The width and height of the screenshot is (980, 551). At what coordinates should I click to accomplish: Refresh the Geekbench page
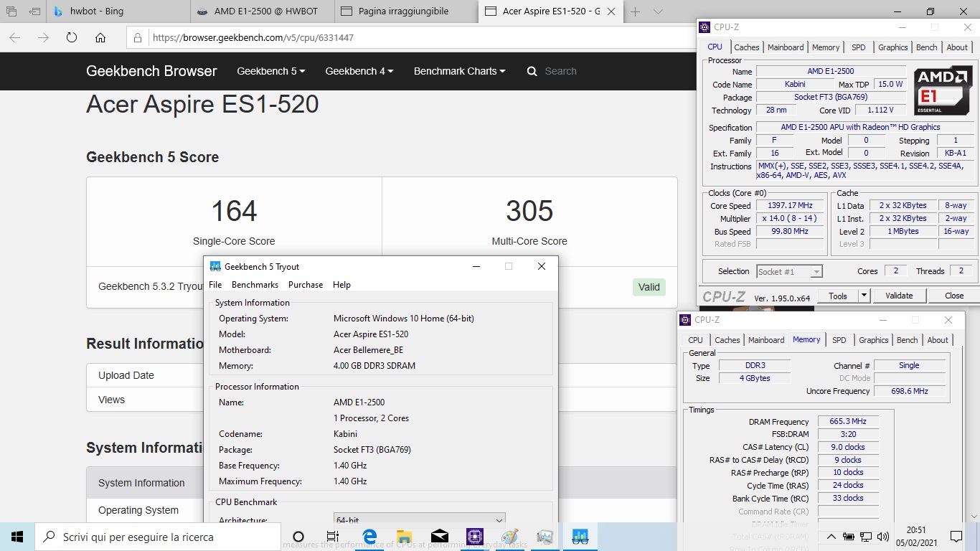[x=72, y=38]
